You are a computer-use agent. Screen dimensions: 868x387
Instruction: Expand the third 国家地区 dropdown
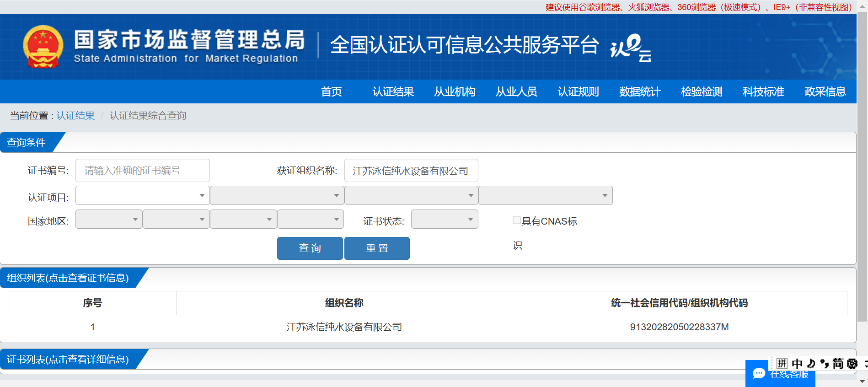[243, 219]
